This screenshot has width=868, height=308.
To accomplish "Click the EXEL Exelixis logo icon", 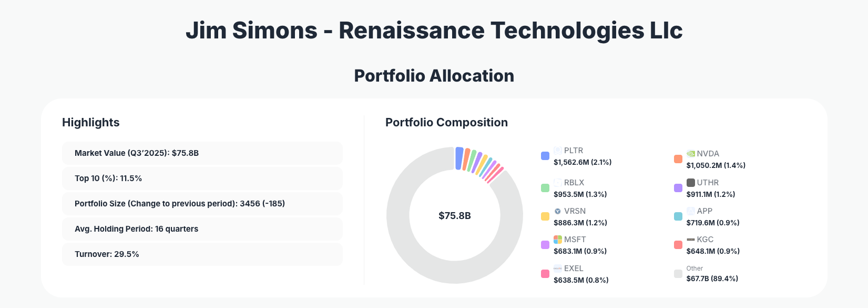I will 558,268.
